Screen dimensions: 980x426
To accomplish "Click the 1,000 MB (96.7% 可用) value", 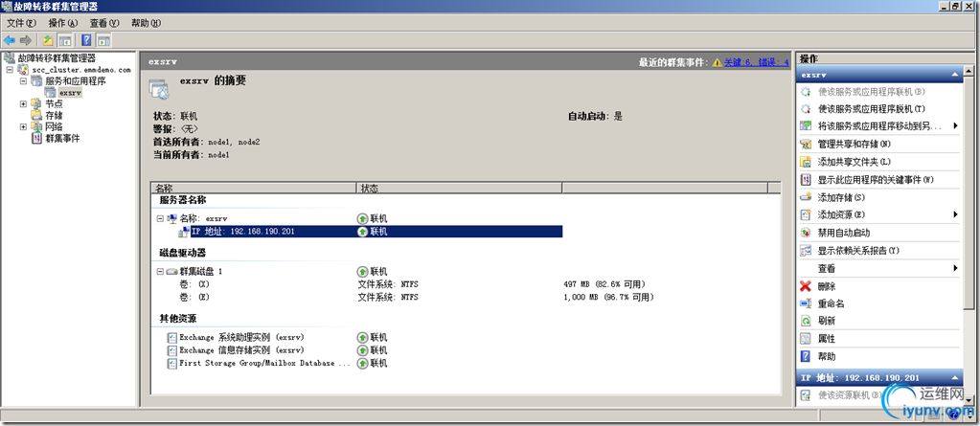I will [608, 298].
